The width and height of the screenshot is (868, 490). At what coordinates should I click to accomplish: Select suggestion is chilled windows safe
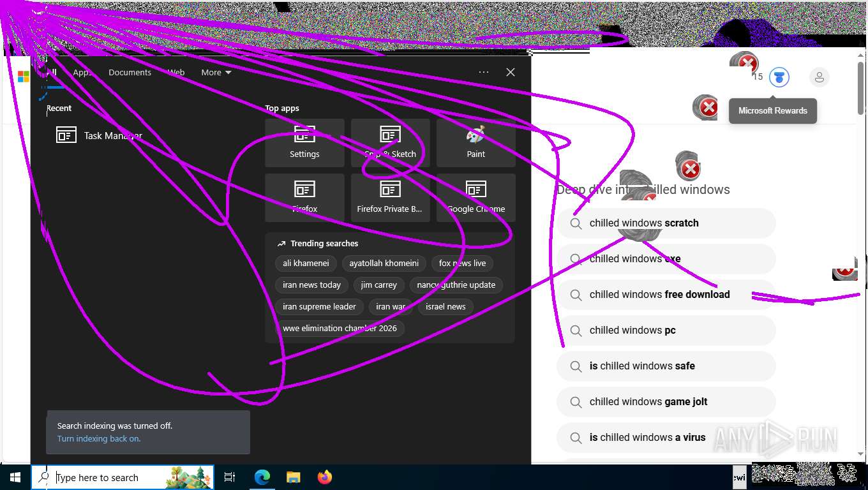[x=666, y=366]
